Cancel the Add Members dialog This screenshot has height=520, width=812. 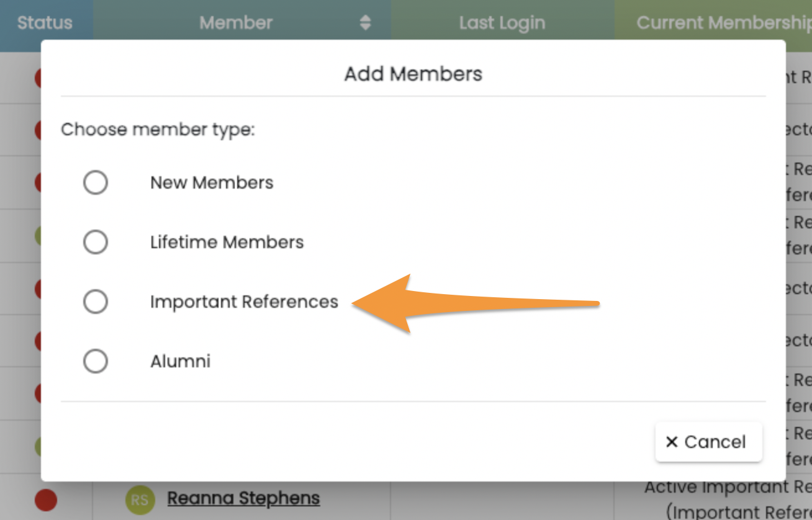pos(708,442)
